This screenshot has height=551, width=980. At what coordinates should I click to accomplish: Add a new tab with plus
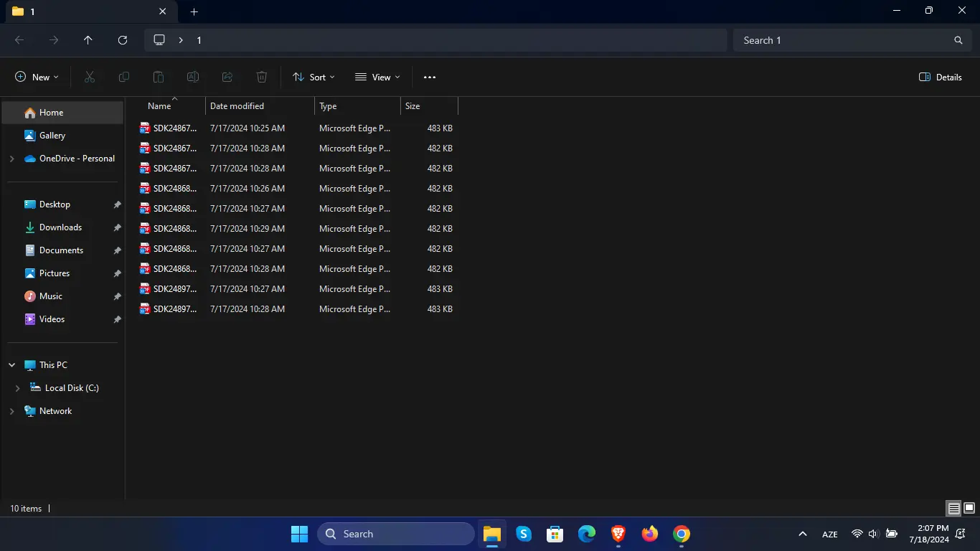tap(194, 11)
